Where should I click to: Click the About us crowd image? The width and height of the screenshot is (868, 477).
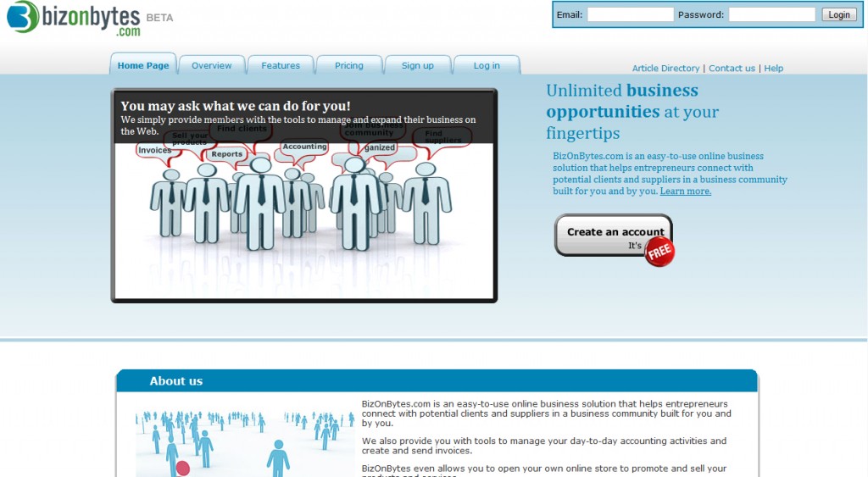(x=244, y=442)
